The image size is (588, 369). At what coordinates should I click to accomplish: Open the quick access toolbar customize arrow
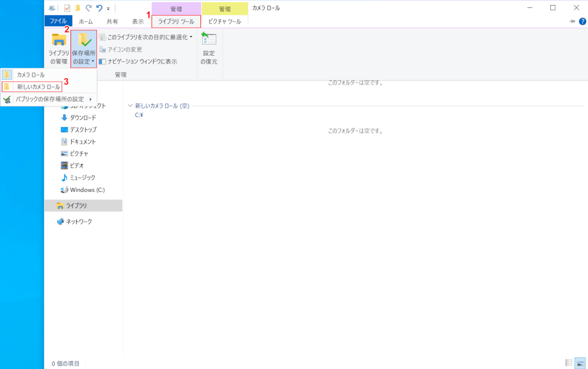[108, 8]
